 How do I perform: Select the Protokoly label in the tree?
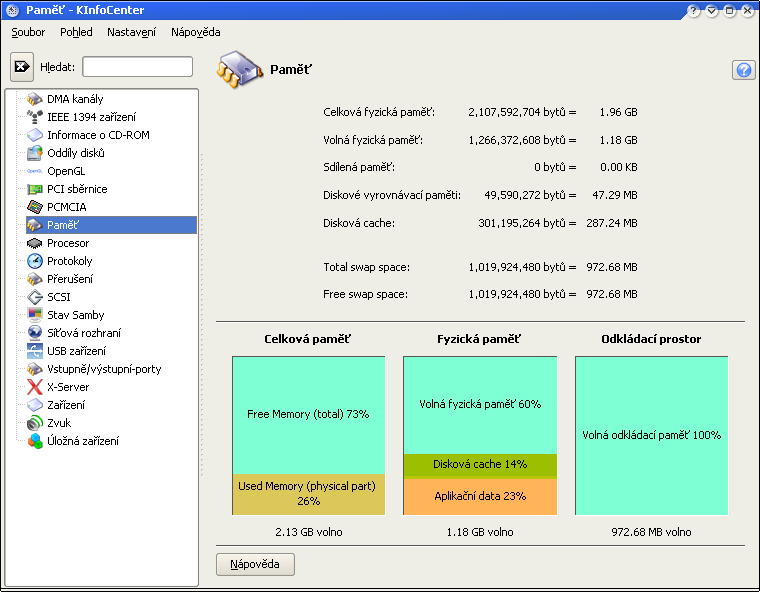coord(69,261)
